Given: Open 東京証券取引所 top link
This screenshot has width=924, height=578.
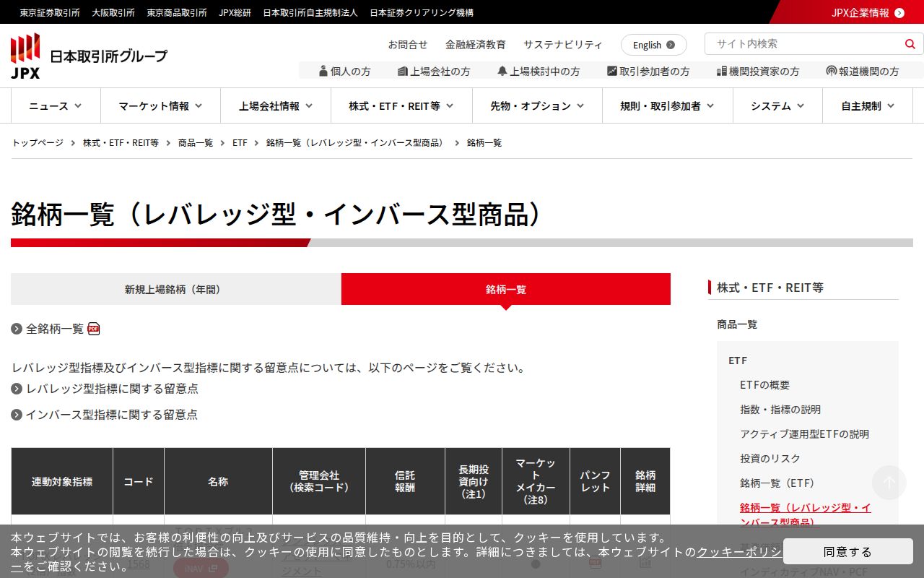Looking at the screenshot, I should coord(50,12).
